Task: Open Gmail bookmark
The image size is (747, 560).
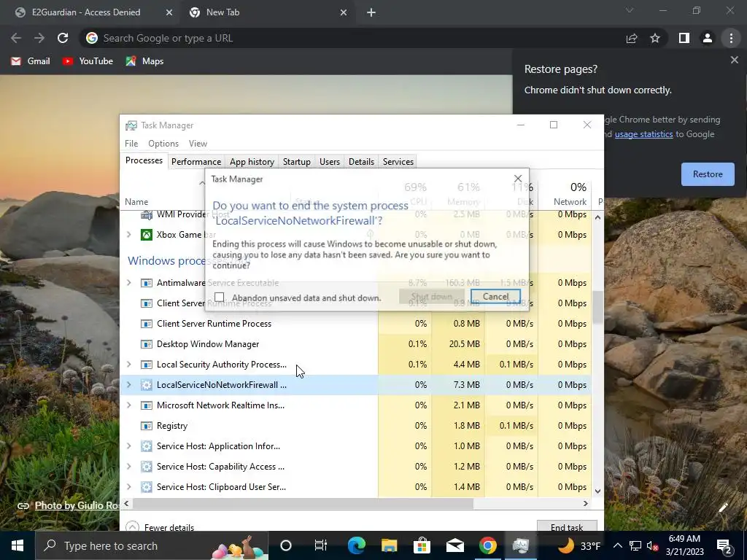Action: (31, 61)
